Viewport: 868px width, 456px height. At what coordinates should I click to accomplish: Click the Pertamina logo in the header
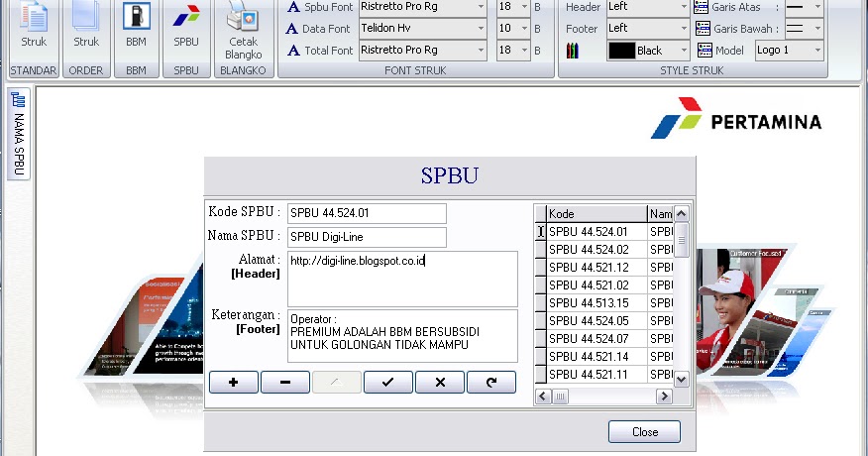pyautogui.click(x=735, y=118)
